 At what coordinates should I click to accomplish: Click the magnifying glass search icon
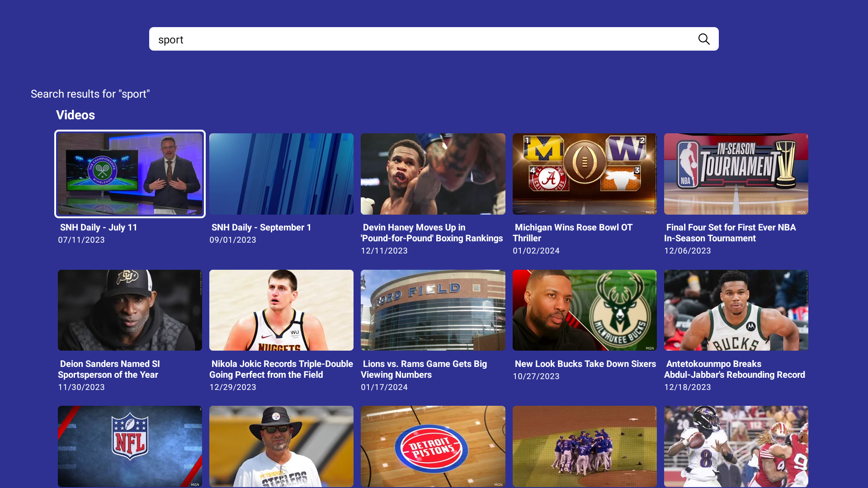click(704, 39)
